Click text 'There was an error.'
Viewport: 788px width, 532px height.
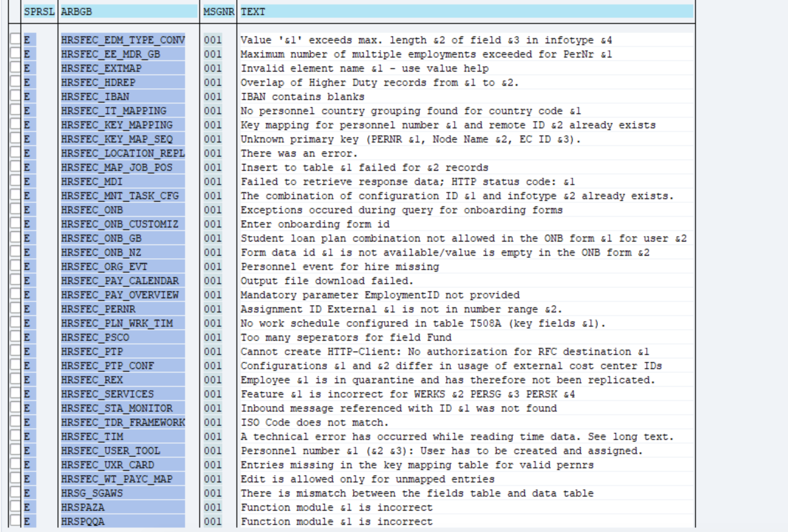click(x=299, y=153)
